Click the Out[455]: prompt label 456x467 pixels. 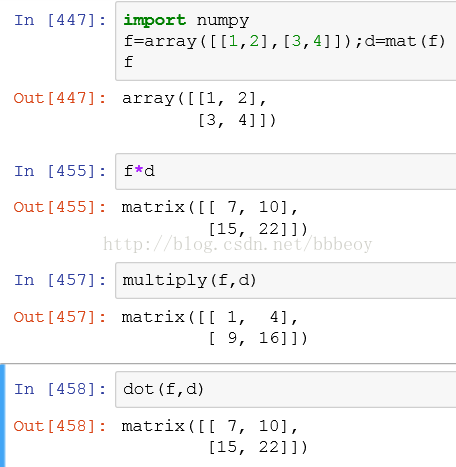coord(60,207)
